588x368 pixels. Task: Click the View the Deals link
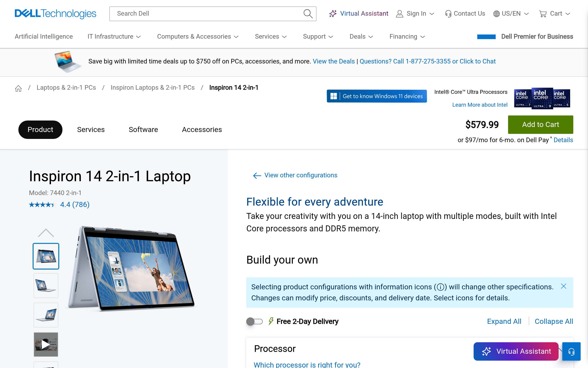point(334,61)
